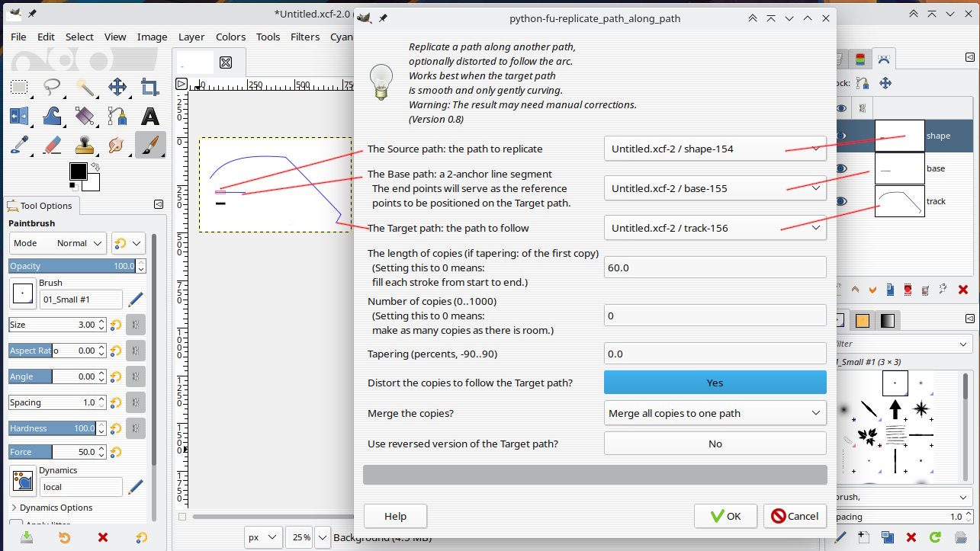Open the Merge the copies dropdown
The height and width of the screenshot is (551, 980).
[x=715, y=413]
